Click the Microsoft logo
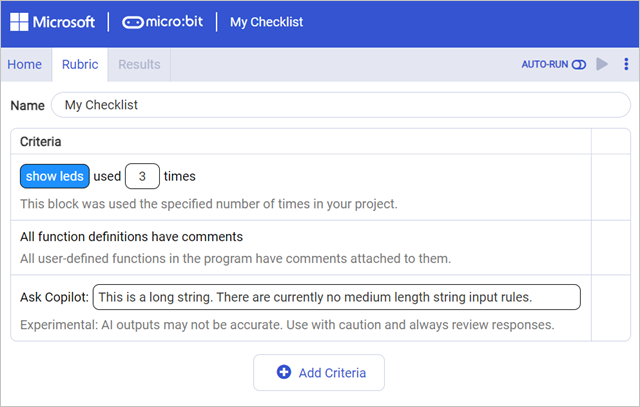The height and width of the screenshot is (407, 640). tap(52, 22)
